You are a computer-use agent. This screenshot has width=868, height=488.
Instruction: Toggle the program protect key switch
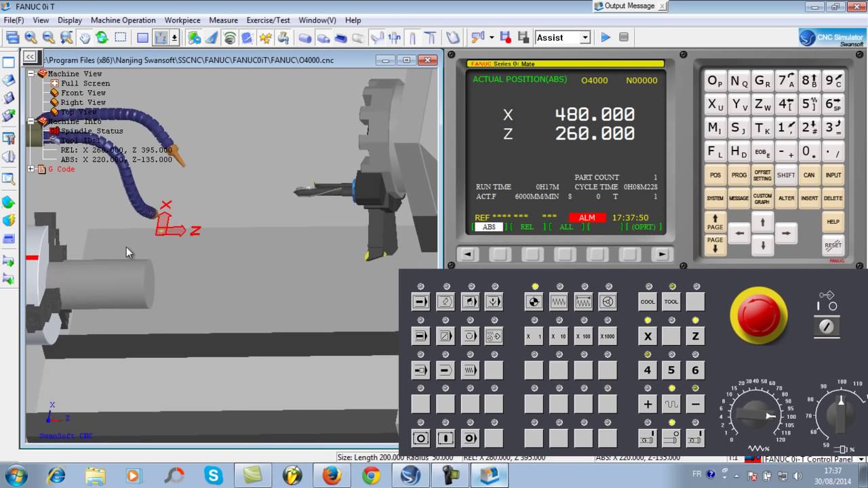826,326
